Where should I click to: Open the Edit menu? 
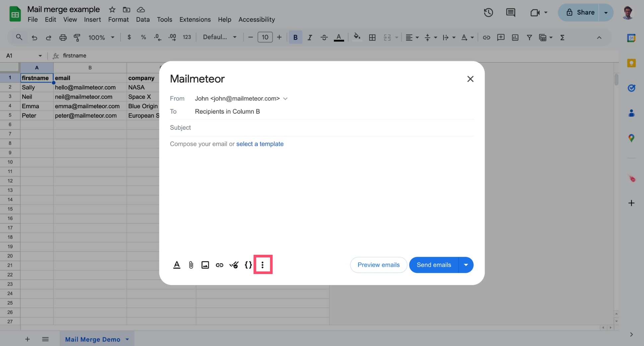click(50, 20)
